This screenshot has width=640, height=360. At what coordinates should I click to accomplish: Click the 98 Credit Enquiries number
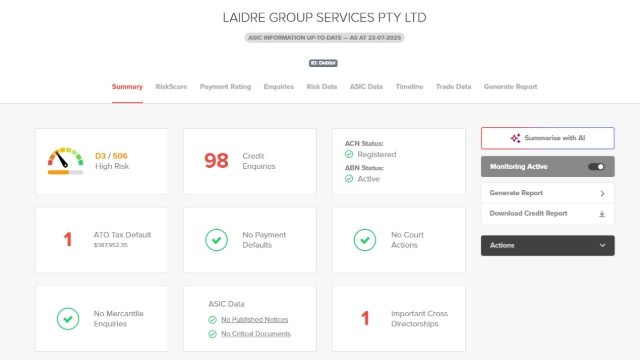[216, 161]
